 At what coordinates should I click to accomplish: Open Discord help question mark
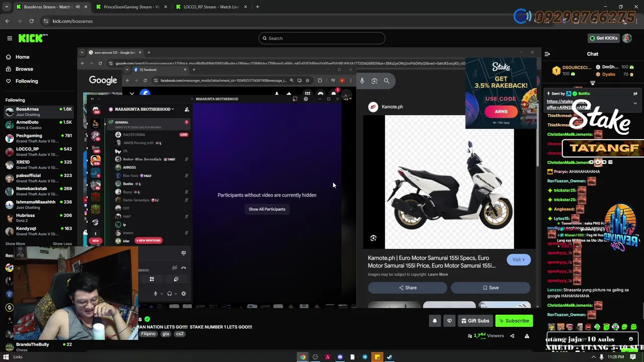pos(306,99)
